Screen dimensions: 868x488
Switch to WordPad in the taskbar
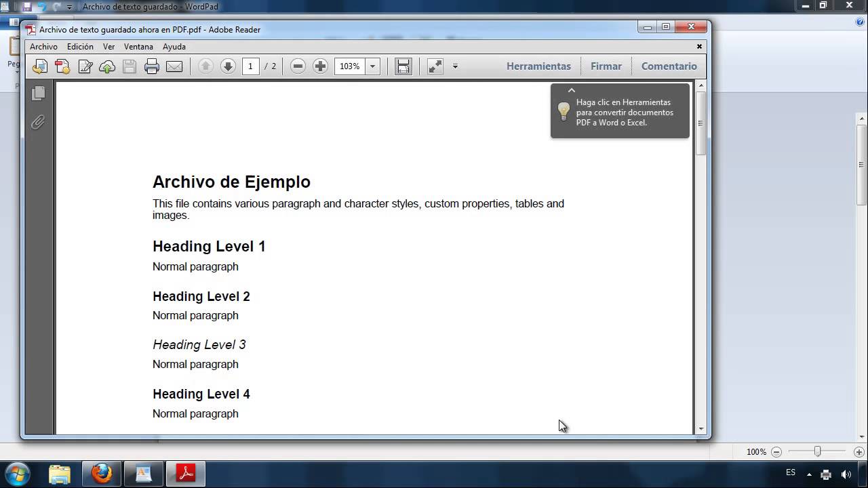[144, 473]
